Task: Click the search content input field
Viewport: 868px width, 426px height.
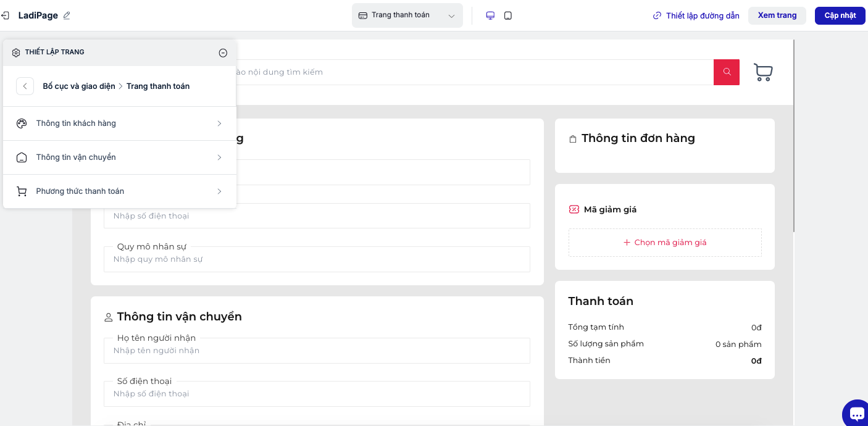Action: click(474, 72)
